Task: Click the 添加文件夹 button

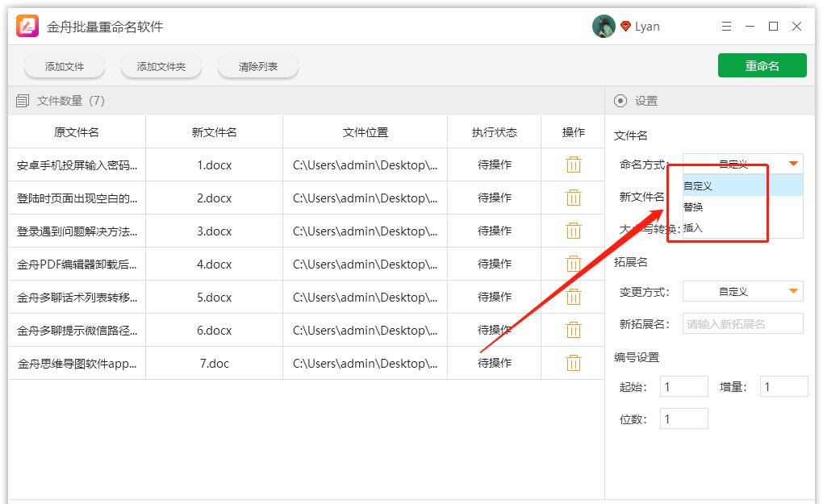Action: coord(161,67)
